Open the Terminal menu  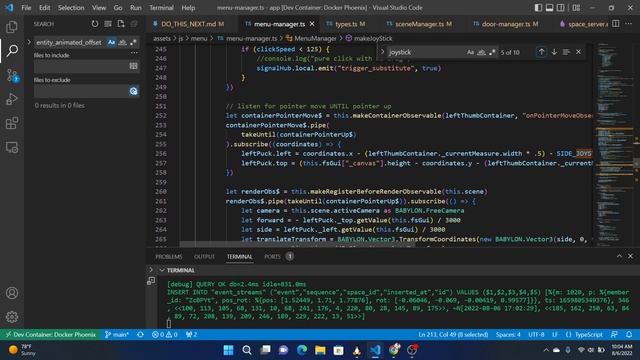click(x=161, y=8)
